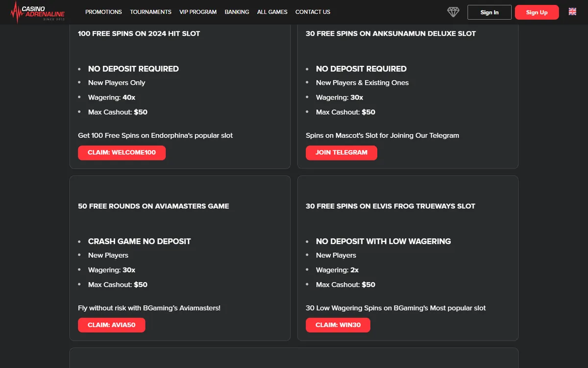Open the UK flag language selector

click(x=572, y=12)
